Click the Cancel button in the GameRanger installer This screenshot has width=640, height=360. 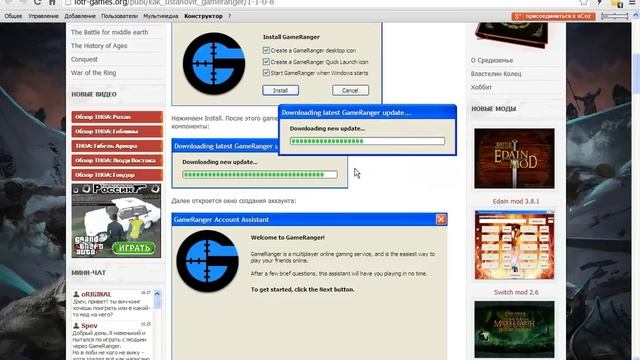pos(350,90)
